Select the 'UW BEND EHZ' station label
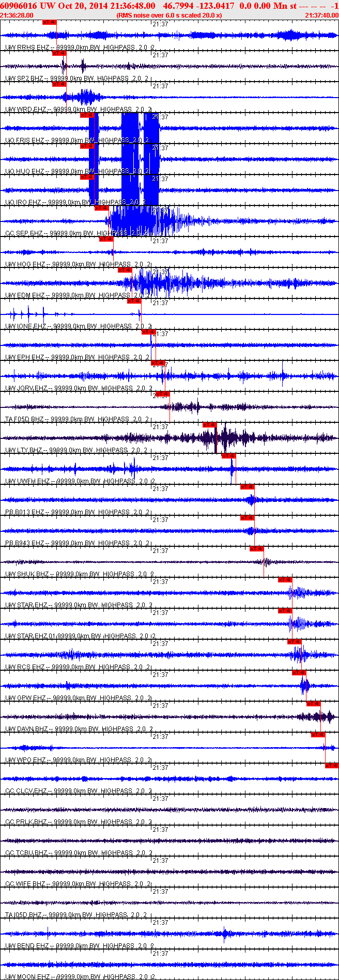The height and width of the screenshot is (980, 339). 27,946
